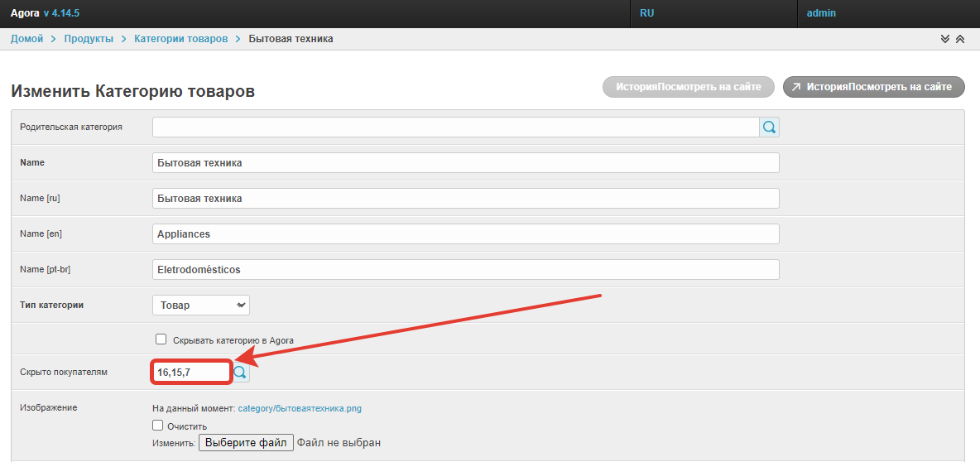This screenshot has width=980, height=462.
Task: Click the Agora logo in the header
Action: coord(25,13)
